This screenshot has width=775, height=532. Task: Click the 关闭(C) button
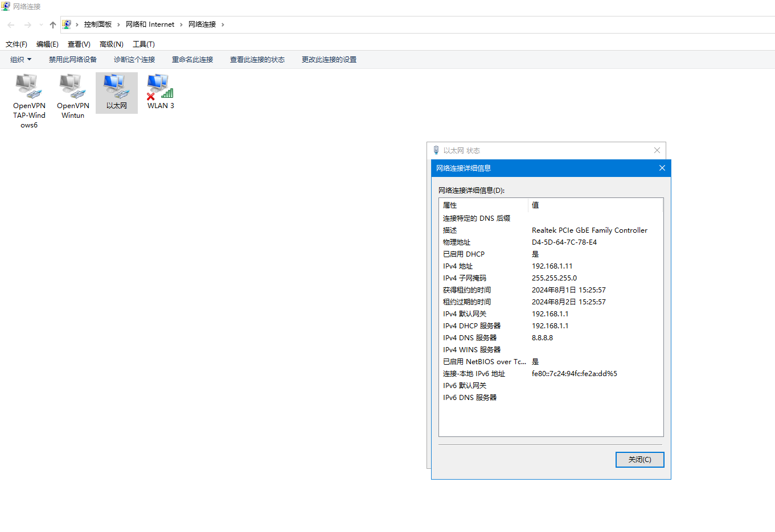pos(639,460)
